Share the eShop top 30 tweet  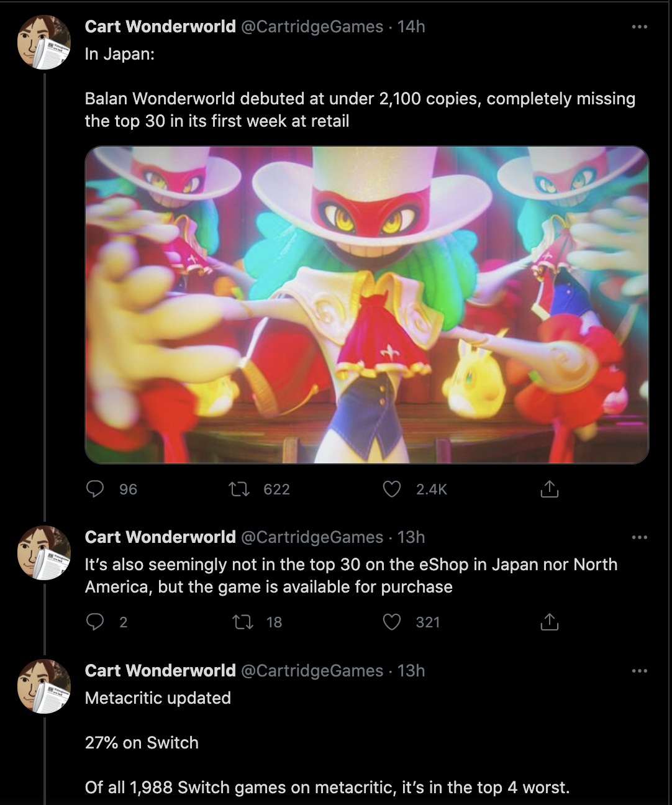tap(549, 622)
